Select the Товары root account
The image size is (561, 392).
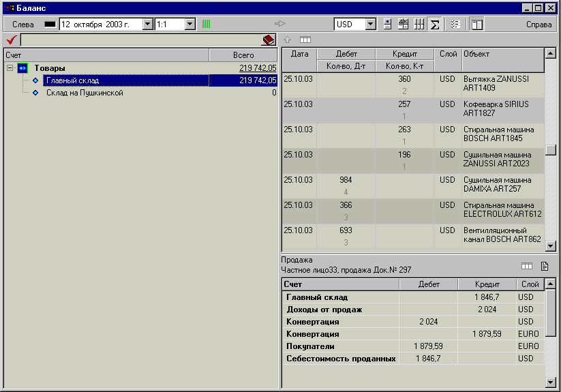click(x=50, y=68)
